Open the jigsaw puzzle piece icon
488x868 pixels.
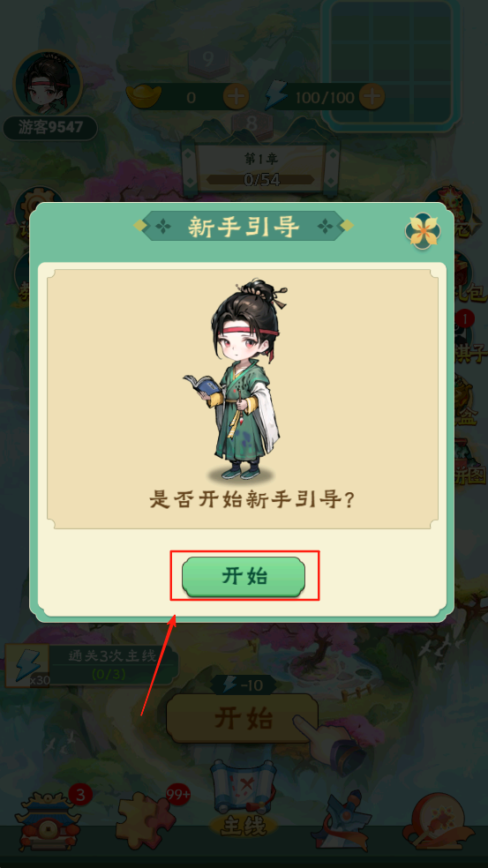145,820
